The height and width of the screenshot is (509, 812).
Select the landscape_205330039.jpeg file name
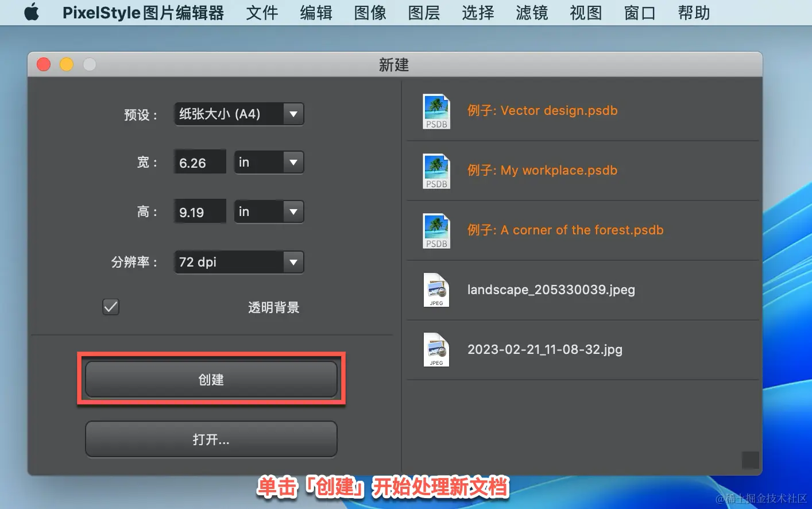(x=551, y=290)
